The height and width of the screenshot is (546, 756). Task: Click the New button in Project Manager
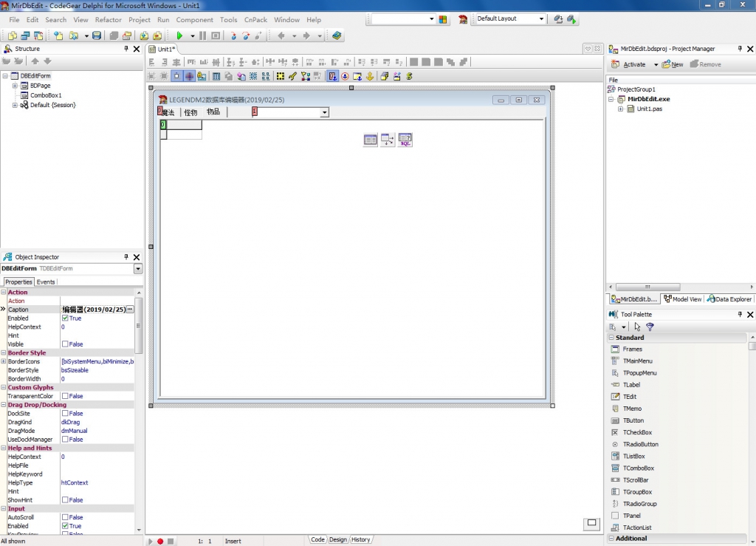tap(673, 64)
